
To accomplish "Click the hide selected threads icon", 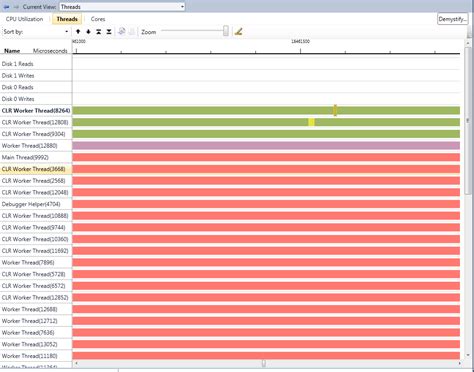I will [x=122, y=31].
